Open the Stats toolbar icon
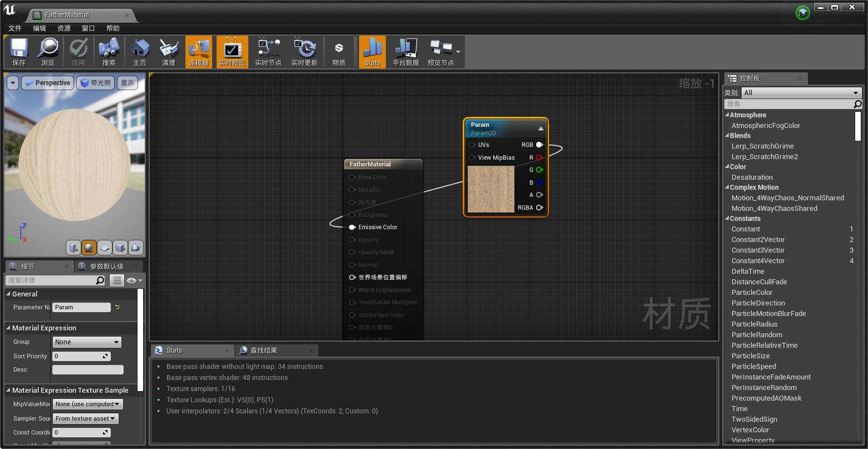This screenshot has width=868, height=449. click(372, 51)
